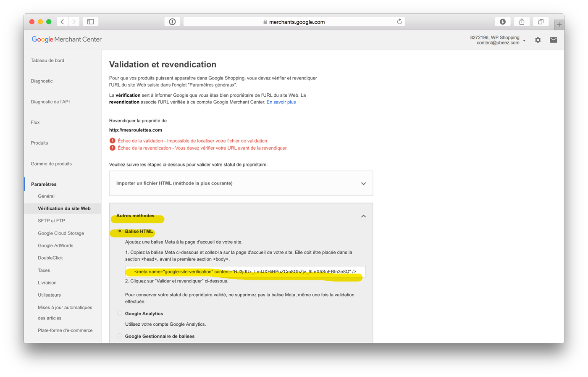
Task: Click the 1Password extension icon
Action: coord(172,22)
